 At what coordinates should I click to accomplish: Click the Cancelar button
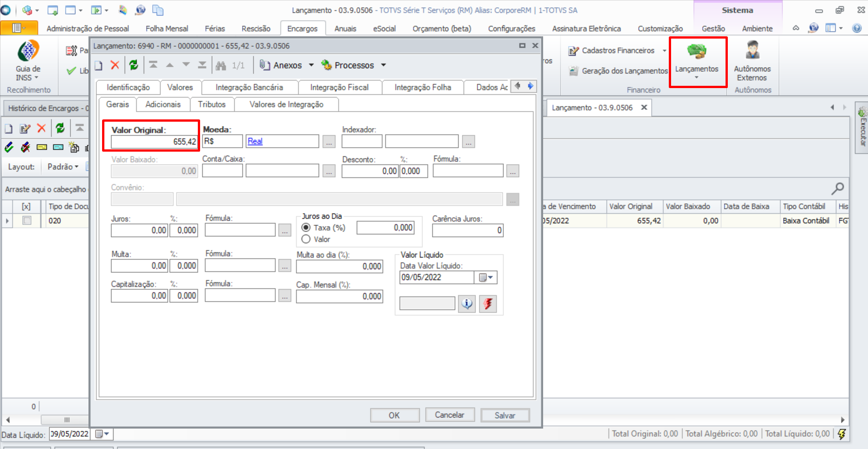click(x=450, y=415)
